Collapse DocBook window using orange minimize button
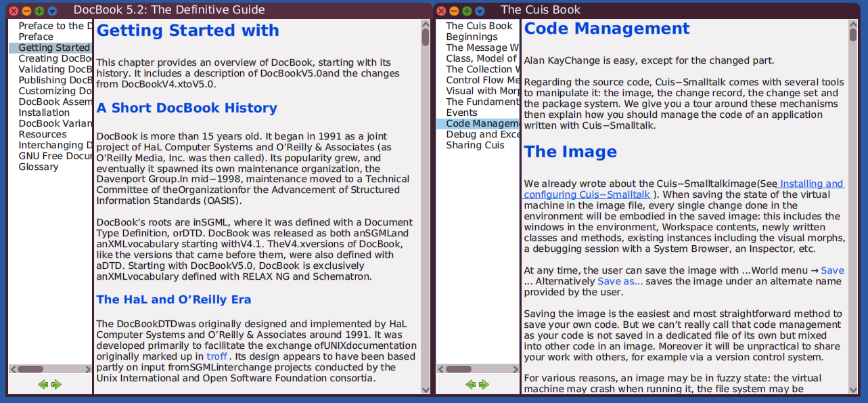 click(26, 11)
